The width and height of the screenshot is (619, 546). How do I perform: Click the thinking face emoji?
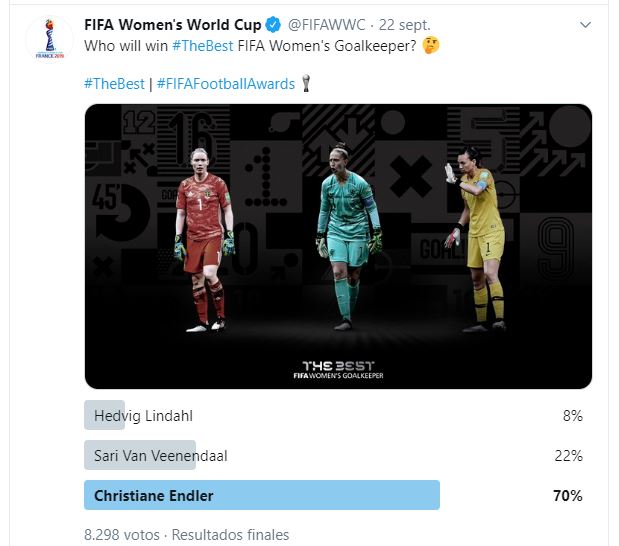click(431, 45)
